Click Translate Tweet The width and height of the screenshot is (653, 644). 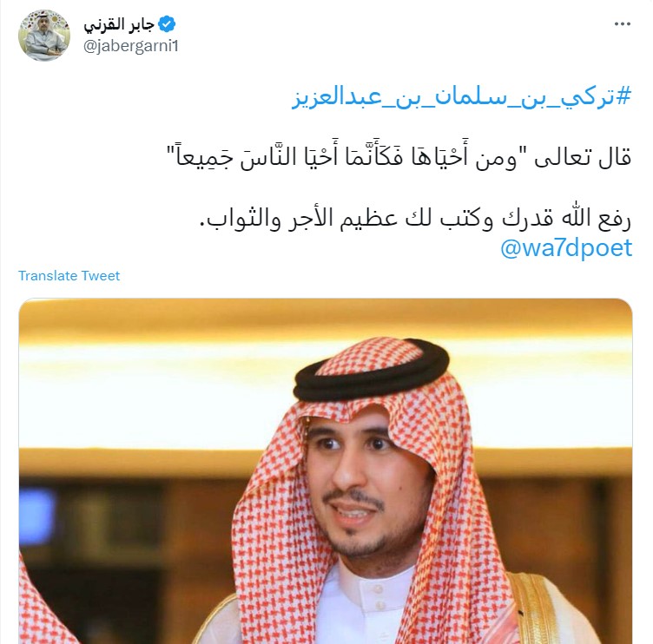coord(69,276)
